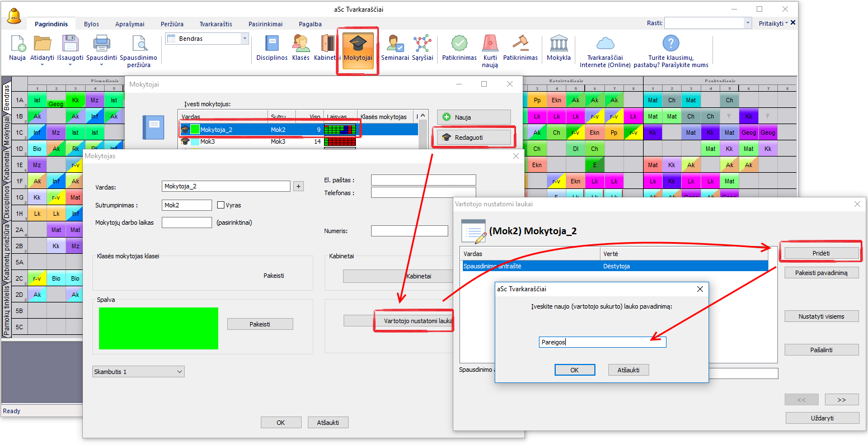This screenshot has width=868, height=445.
Task: Click the green Spalva color swatch
Action: (x=158, y=328)
